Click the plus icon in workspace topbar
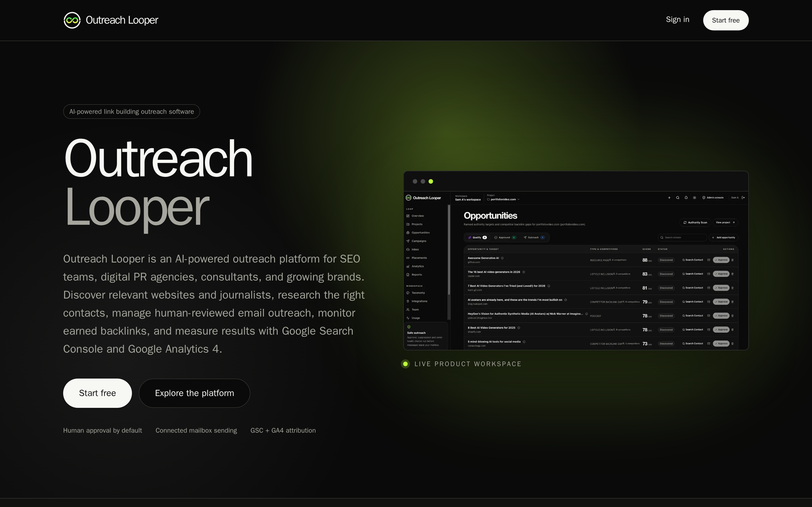Image resolution: width=812 pixels, height=507 pixels. (x=669, y=197)
